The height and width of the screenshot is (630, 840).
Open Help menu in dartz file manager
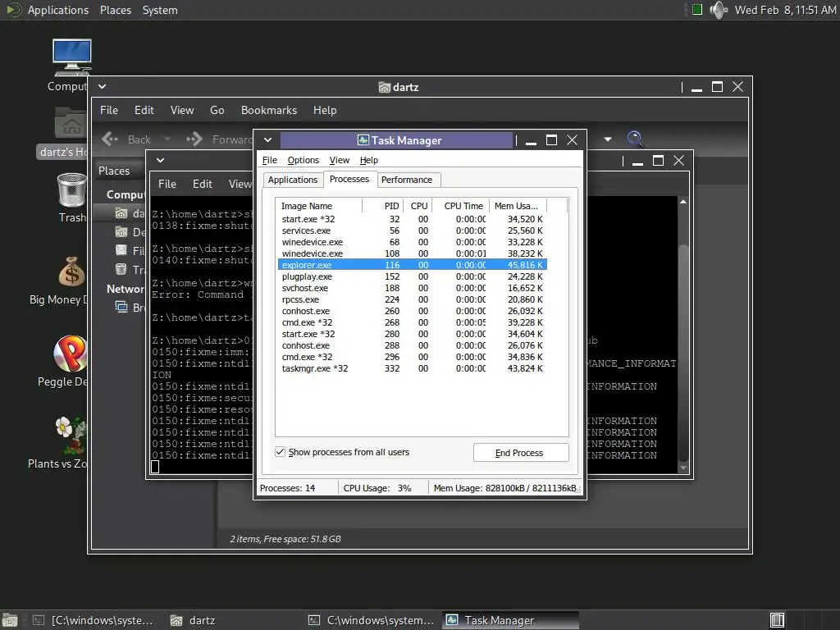pyautogui.click(x=325, y=110)
